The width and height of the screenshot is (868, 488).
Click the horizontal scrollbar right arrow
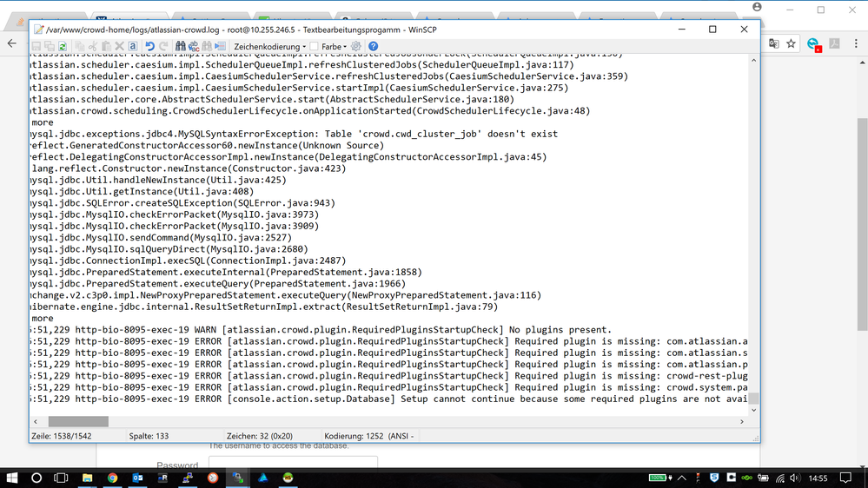[742, 422]
